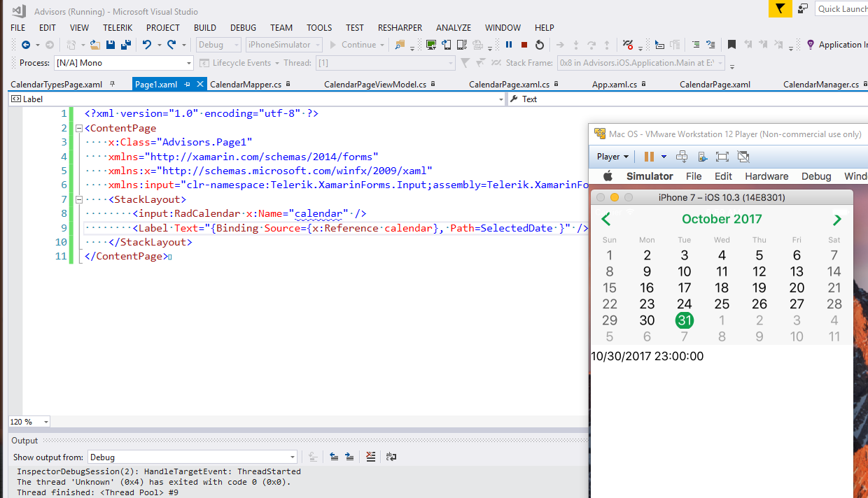Expand the Show output from dropdown
Viewport: 868px width, 498px height.
[x=293, y=457]
